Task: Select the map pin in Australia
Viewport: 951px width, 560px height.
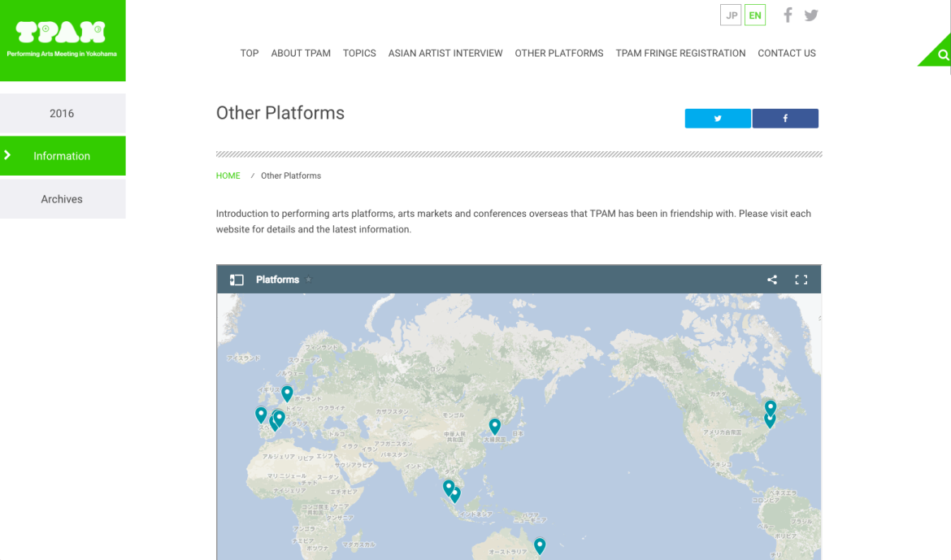Action: coord(539,545)
